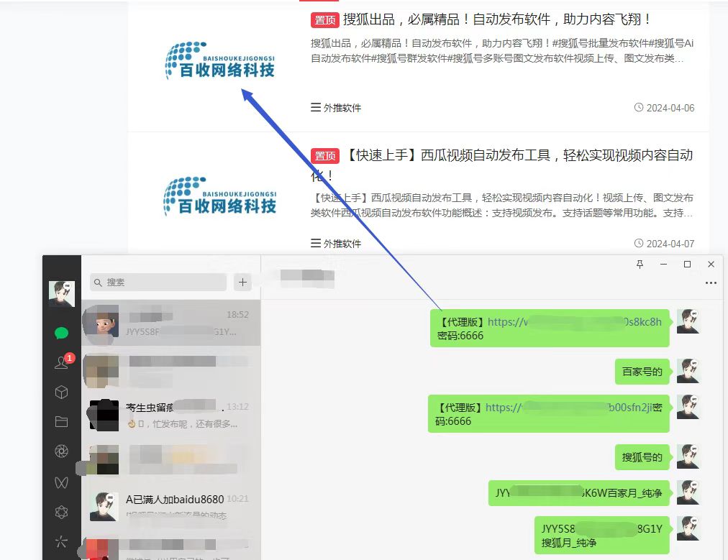Click the 西瓜视频 article summary paragraph
Screen dimensions: 728x560
tap(502, 206)
